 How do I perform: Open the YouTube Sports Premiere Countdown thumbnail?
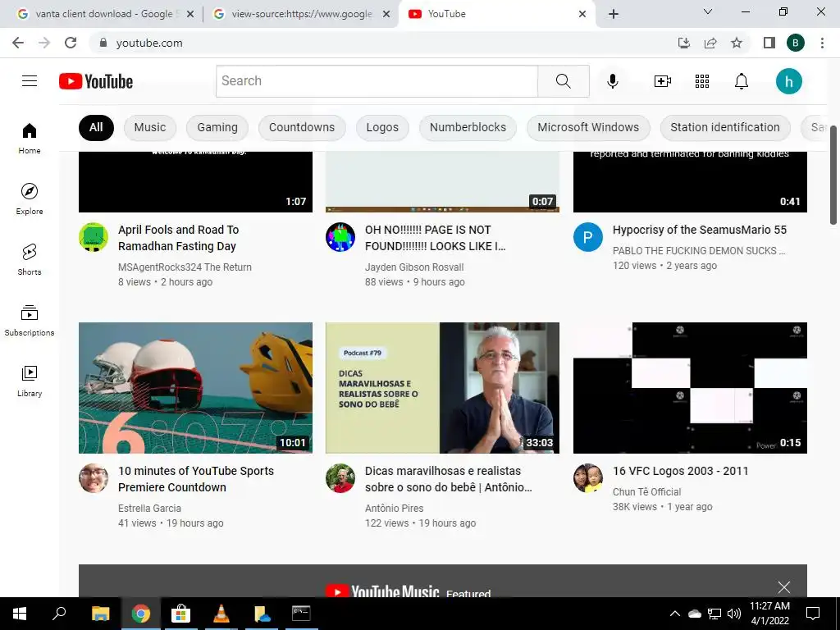[x=195, y=388]
